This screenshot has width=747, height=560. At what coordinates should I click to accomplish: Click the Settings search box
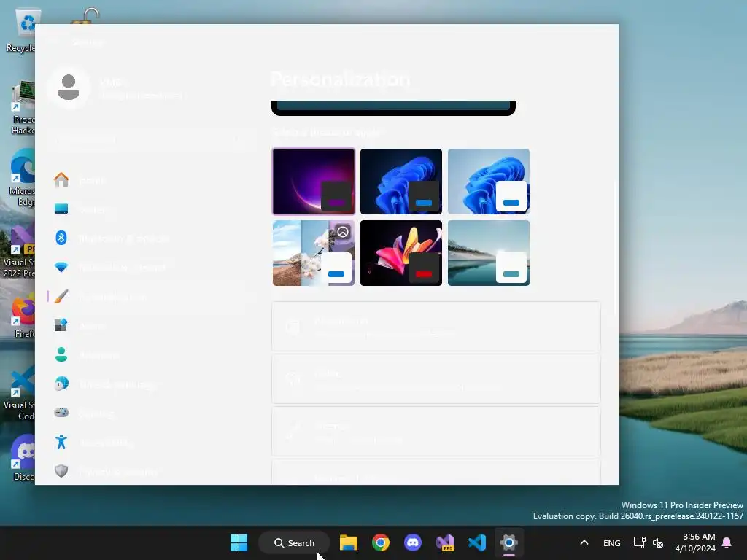click(152, 139)
